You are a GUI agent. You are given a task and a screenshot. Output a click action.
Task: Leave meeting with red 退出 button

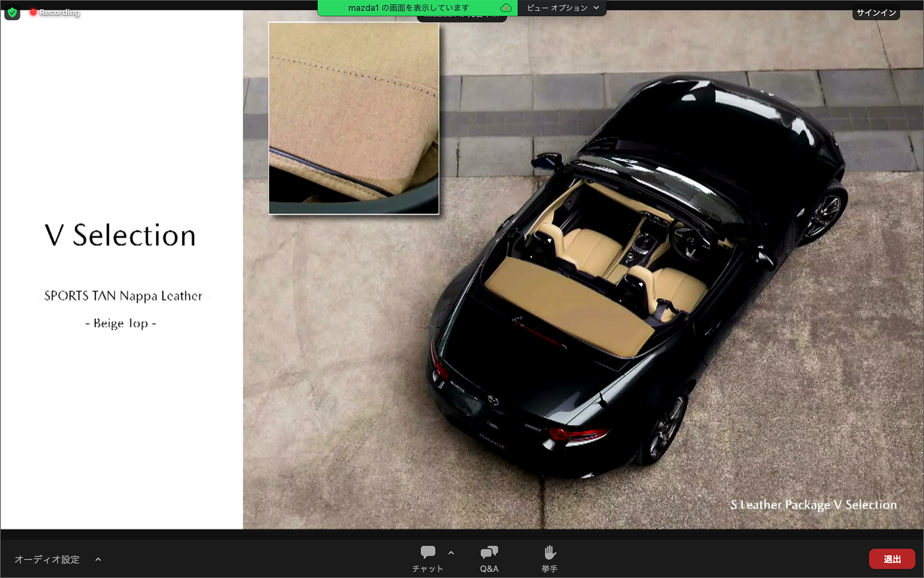(x=892, y=559)
